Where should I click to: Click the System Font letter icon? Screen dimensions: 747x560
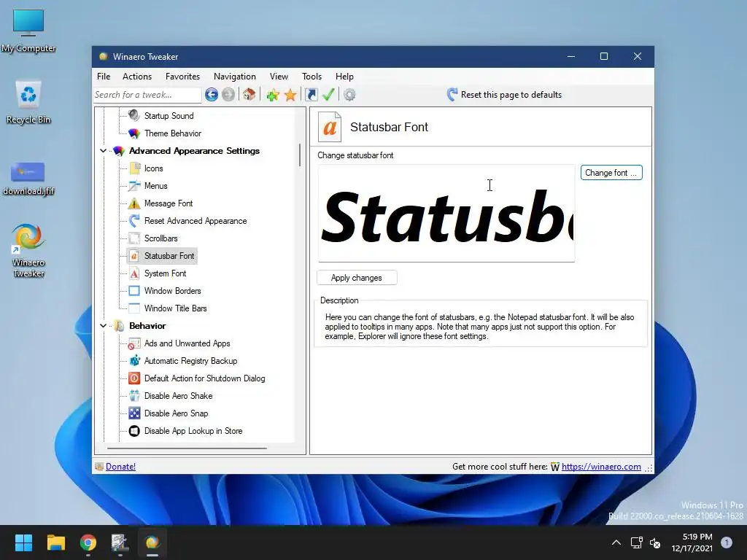pos(134,273)
